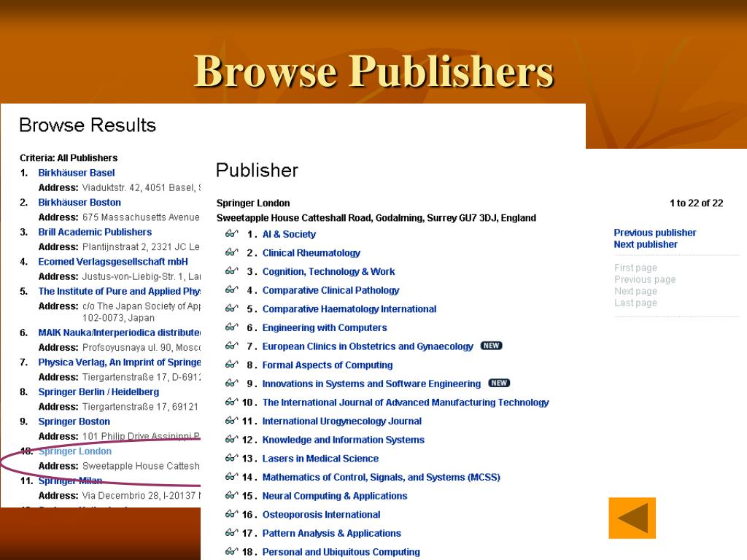Click glasses icon beside Osteoporosis International
Screen dimensions: 747x560
(x=231, y=513)
